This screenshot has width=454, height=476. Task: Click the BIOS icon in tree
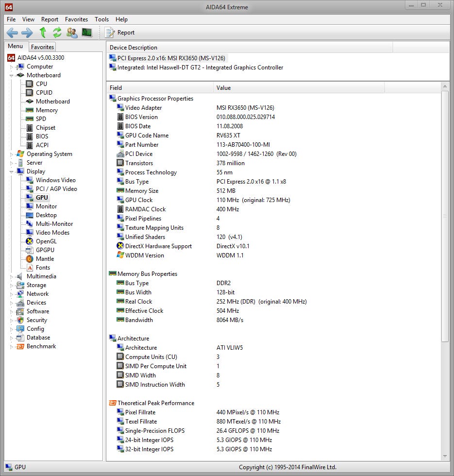(30, 136)
